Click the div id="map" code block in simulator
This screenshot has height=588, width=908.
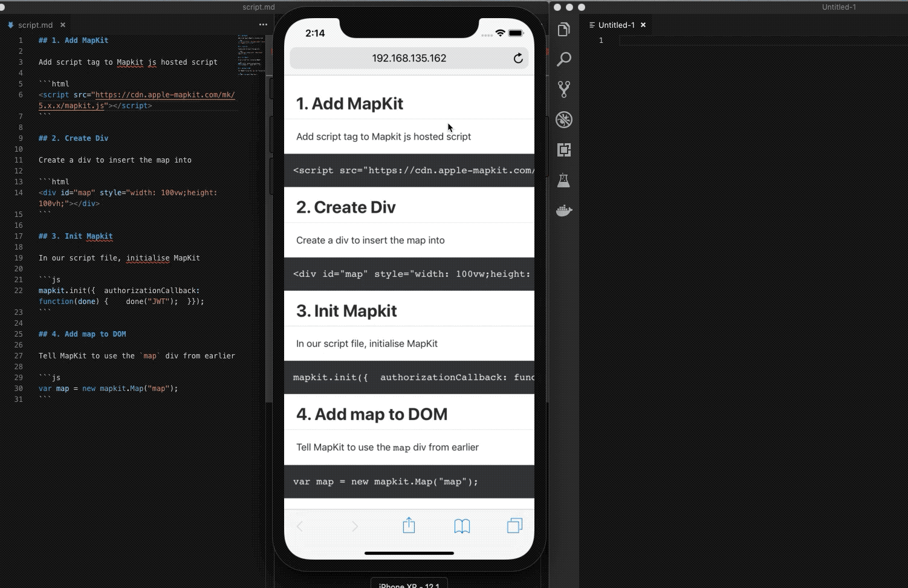point(409,274)
